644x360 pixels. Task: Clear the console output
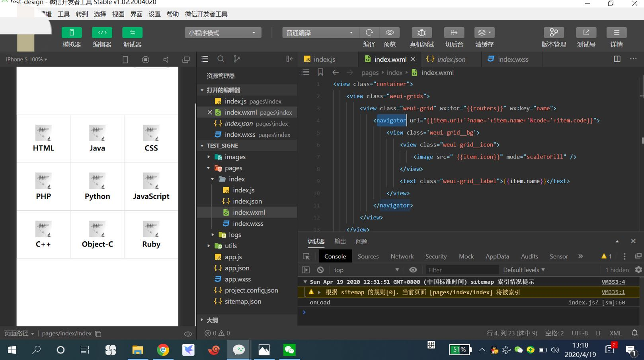point(320,270)
